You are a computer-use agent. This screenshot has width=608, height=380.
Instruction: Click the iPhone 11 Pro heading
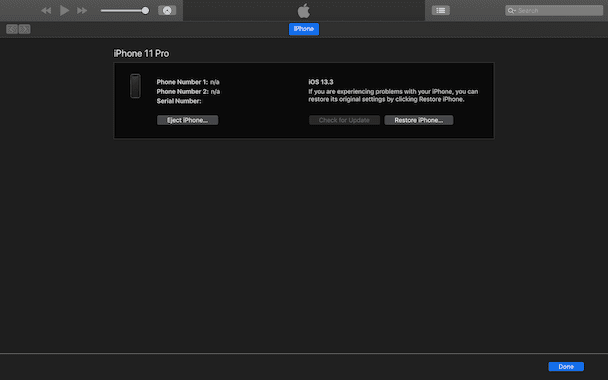(141, 54)
